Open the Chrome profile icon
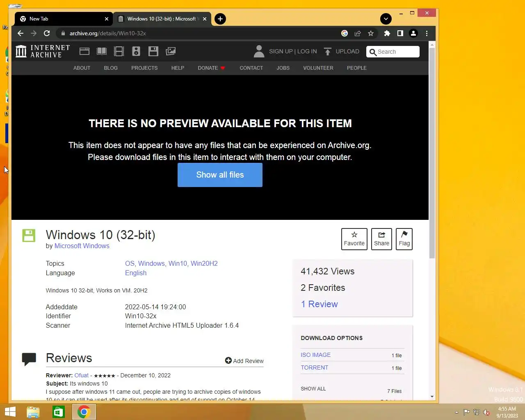Screen dimensions: 525x420 click(x=413, y=33)
